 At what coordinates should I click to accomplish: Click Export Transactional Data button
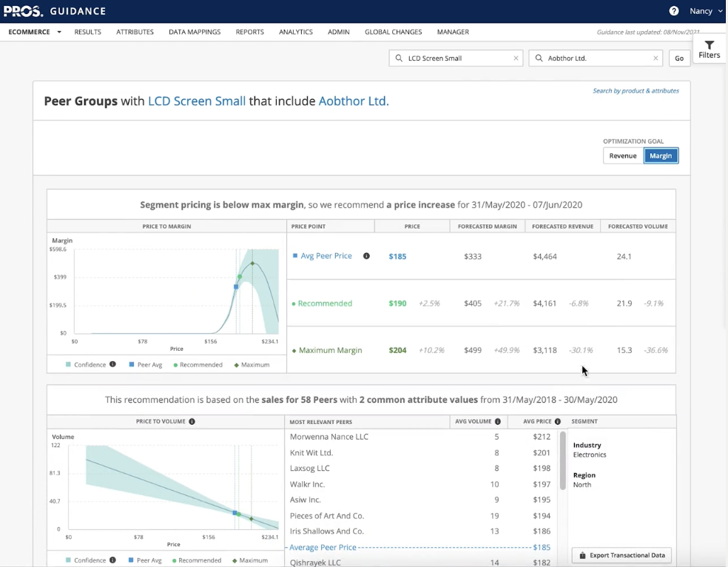click(x=621, y=555)
